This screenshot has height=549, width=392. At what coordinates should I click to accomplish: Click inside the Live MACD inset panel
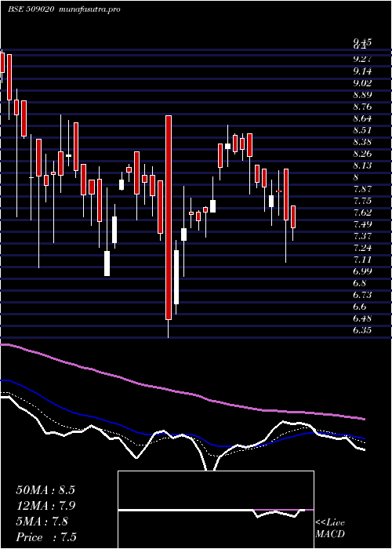pyautogui.click(x=216, y=510)
